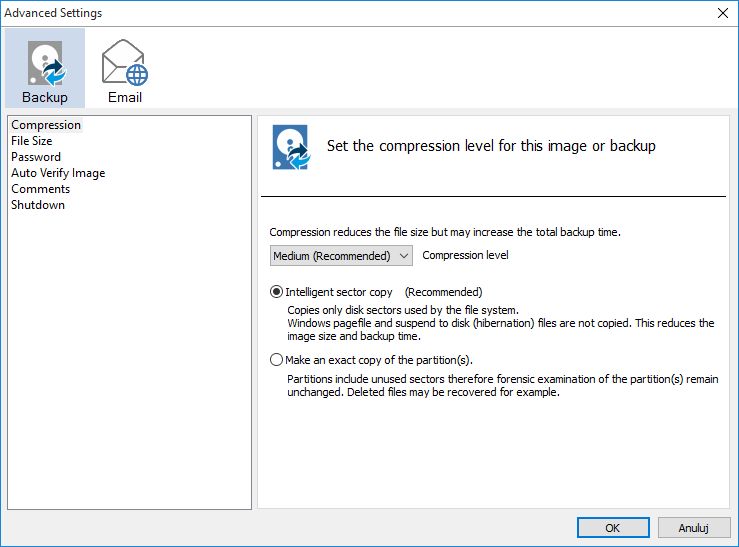Go to Password settings
This screenshot has height=547, width=739.
coord(36,157)
